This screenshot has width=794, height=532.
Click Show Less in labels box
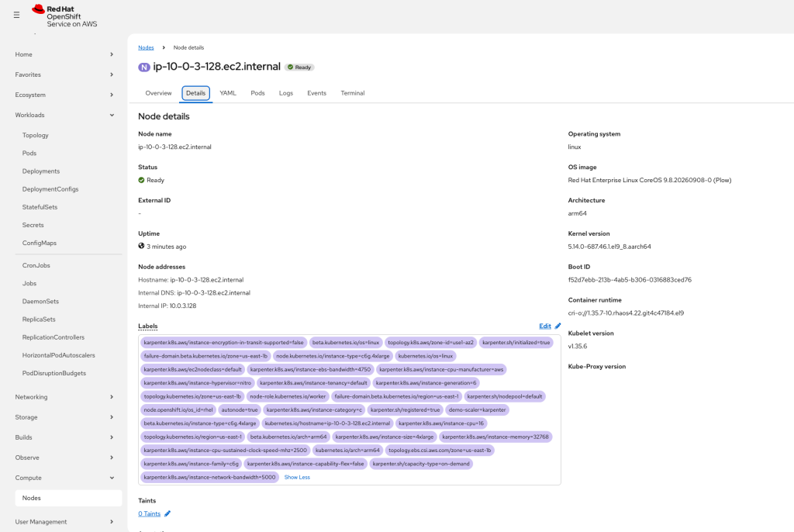point(297,477)
